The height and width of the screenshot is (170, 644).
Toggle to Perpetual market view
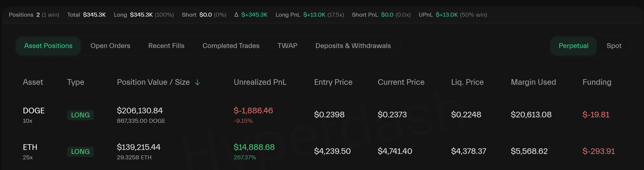point(573,46)
